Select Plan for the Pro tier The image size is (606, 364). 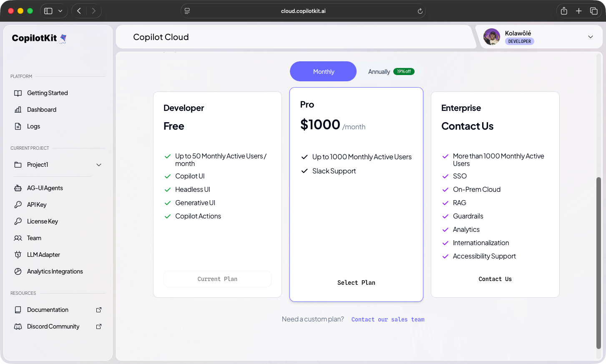click(356, 282)
